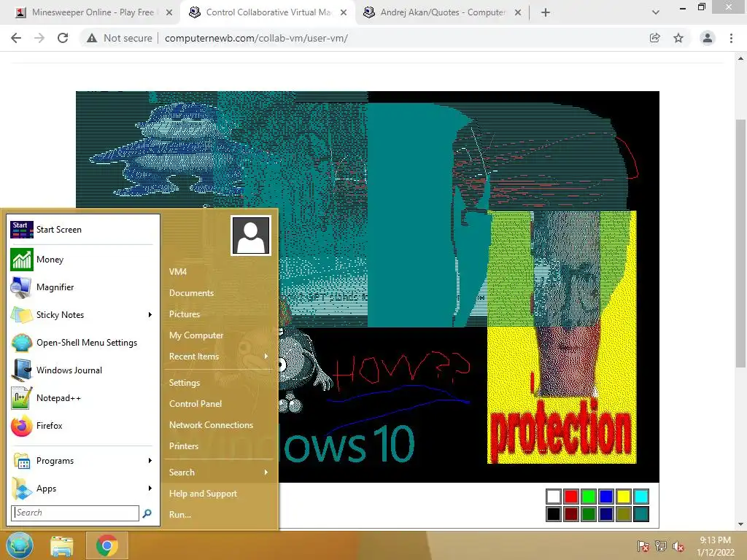Click the browser back arrow
This screenshot has width=747, height=560.
(16, 38)
